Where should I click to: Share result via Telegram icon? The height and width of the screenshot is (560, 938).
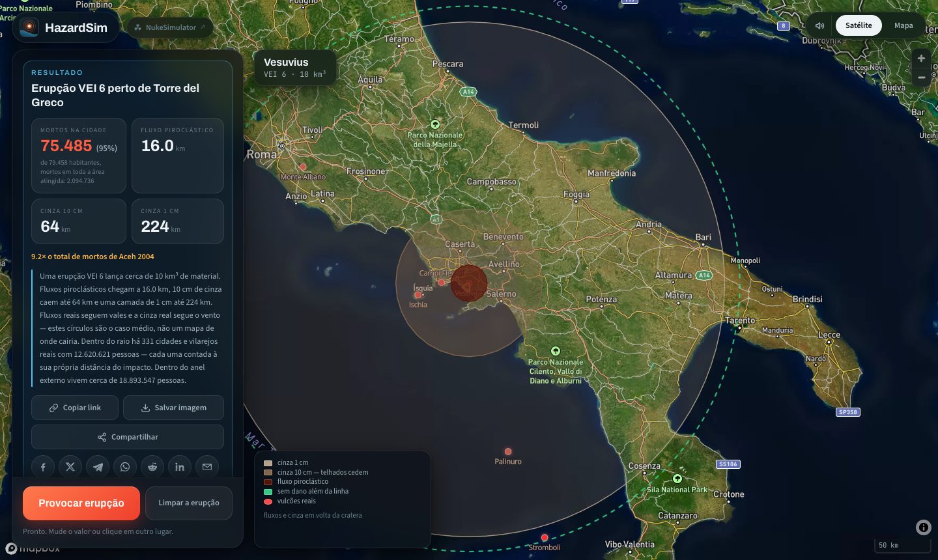point(98,467)
